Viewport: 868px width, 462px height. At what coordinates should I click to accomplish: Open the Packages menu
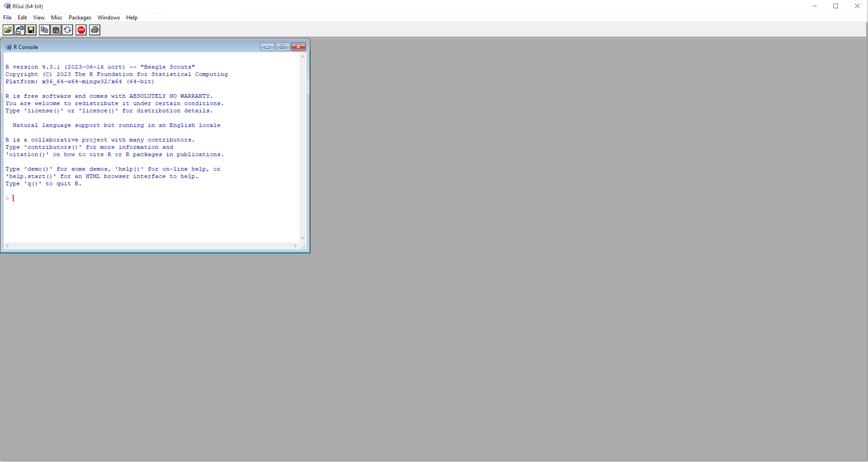80,18
